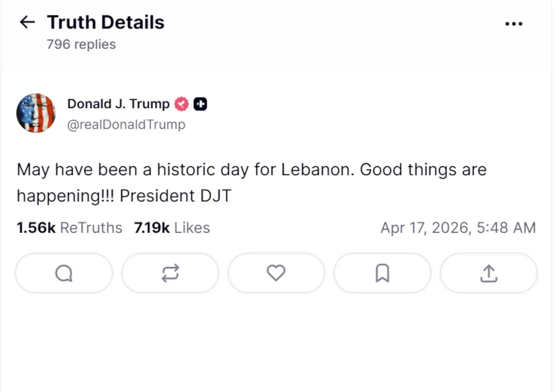The image size is (559, 392).
Task: Like the post with the heart icon
Action: pyautogui.click(x=276, y=273)
